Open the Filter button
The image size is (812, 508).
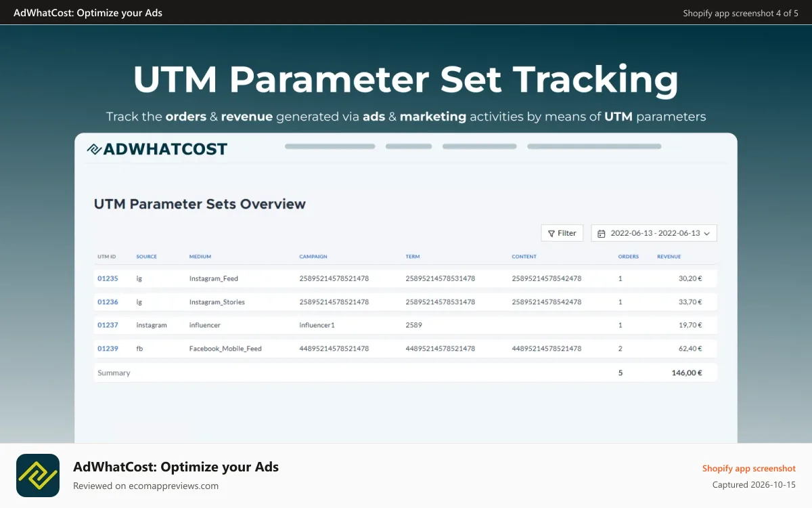point(562,233)
